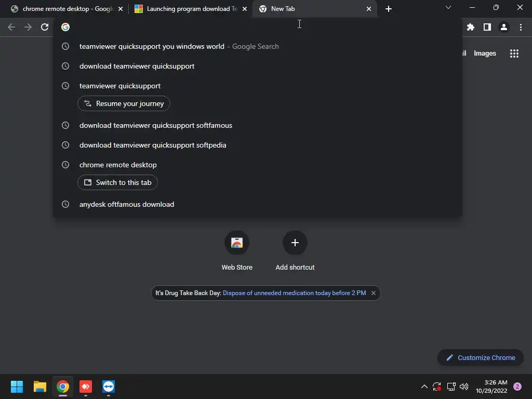The height and width of the screenshot is (399, 532).
Task: Open the Images link
Action: pyautogui.click(x=485, y=54)
